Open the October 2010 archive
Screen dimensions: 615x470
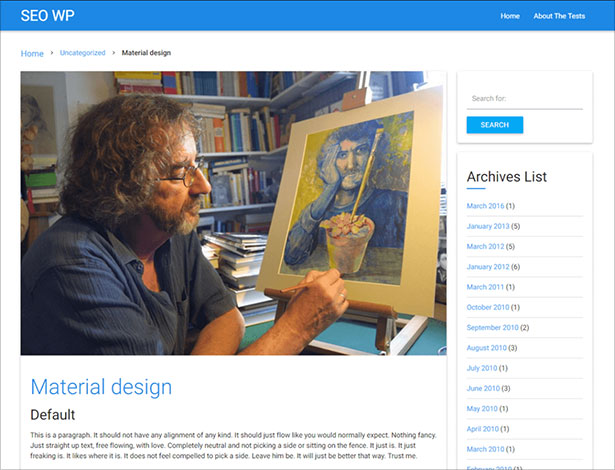pos(488,307)
